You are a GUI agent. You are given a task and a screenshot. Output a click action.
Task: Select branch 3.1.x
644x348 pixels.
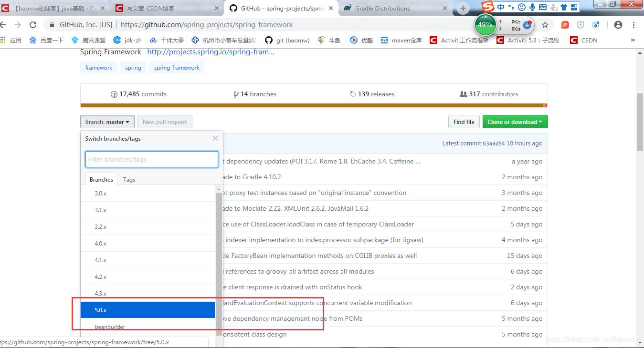pyautogui.click(x=148, y=210)
